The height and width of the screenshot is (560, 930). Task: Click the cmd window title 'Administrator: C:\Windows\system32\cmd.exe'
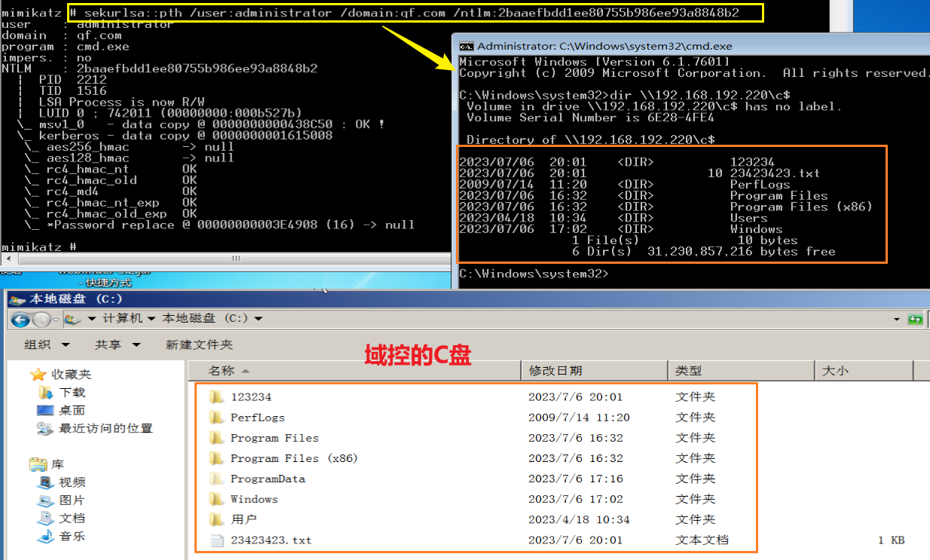click(603, 45)
